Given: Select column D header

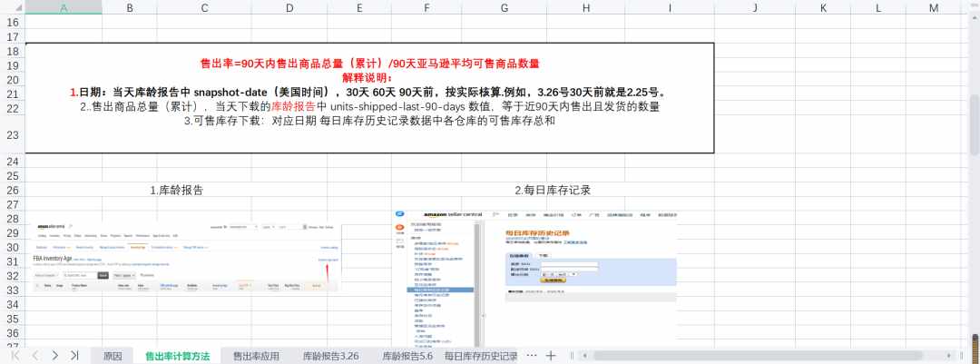Looking at the screenshot, I should [x=289, y=7].
